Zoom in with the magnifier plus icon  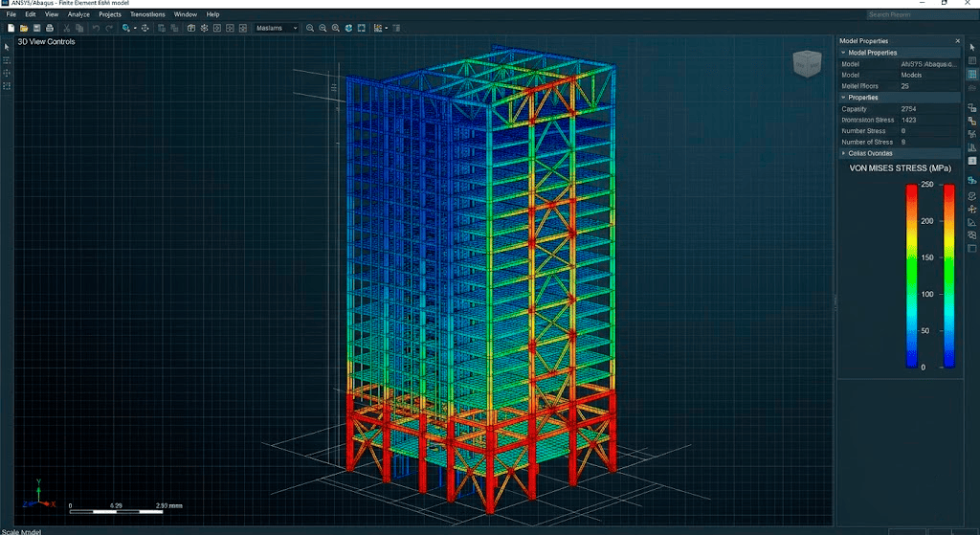point(310,28)
